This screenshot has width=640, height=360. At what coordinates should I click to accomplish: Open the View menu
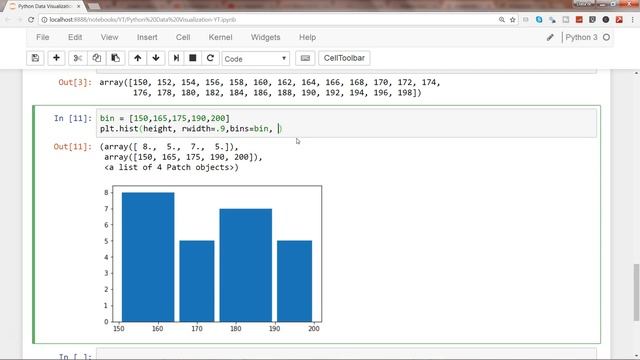click(109, 37)
